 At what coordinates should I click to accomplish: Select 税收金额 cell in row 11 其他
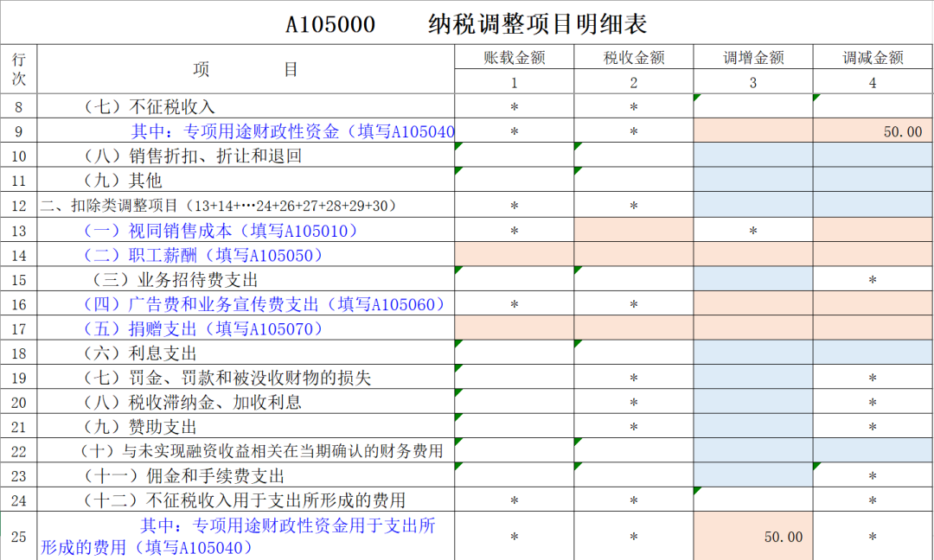[634, 181]
